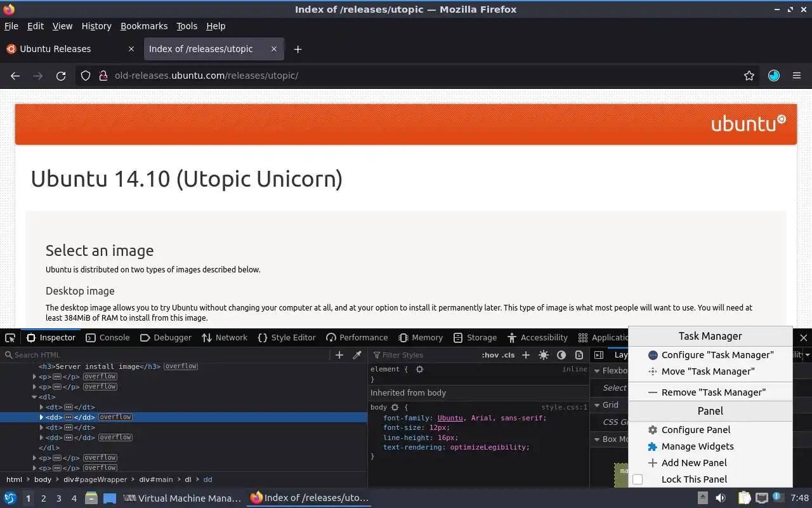Expand the last <dd> node under dl
This screenshot has height=508, width=812.
click(41, 438)
